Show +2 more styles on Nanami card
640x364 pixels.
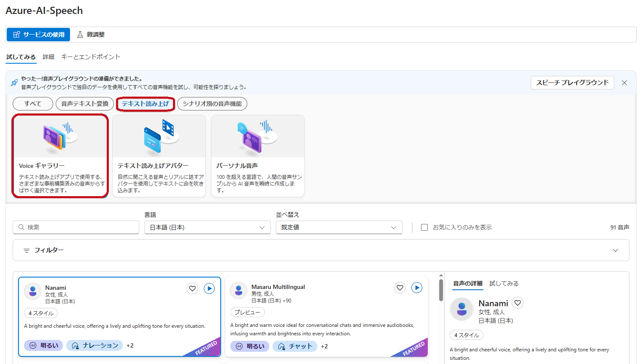130,345
